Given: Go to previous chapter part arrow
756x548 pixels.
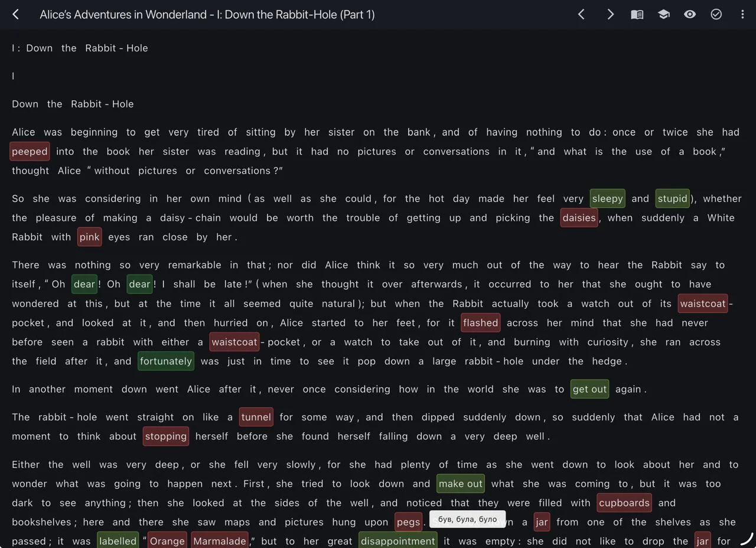Looking at the screenshot, I should [581, 14].
